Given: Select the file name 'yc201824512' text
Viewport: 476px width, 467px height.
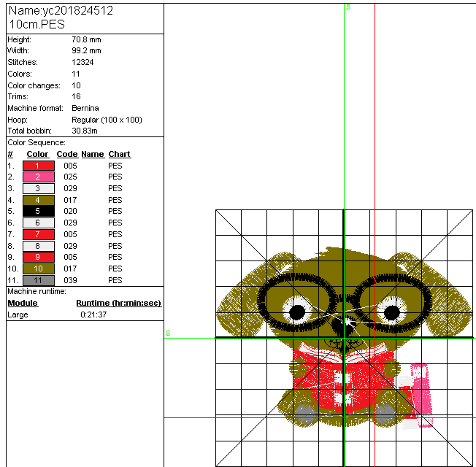Looking at the screenshot, I should coord(77,11).
